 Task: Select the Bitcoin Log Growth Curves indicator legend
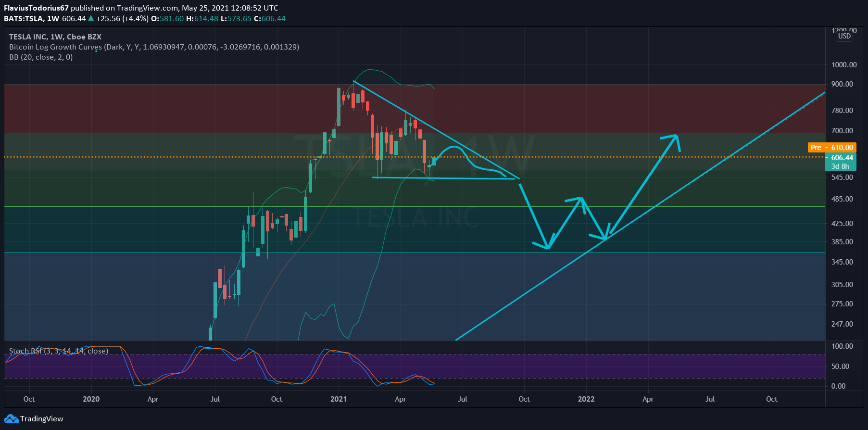tap(154, 47)
